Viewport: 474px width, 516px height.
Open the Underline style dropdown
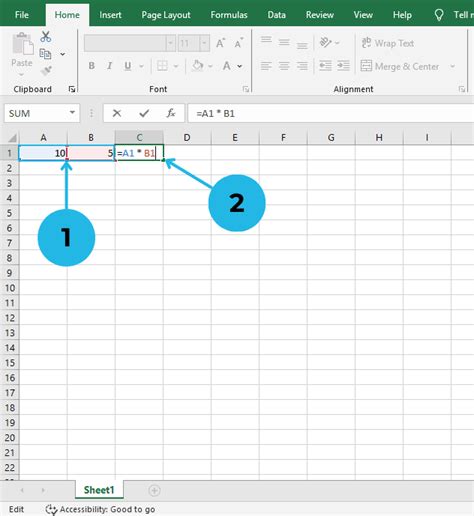[x=141, y=66]
